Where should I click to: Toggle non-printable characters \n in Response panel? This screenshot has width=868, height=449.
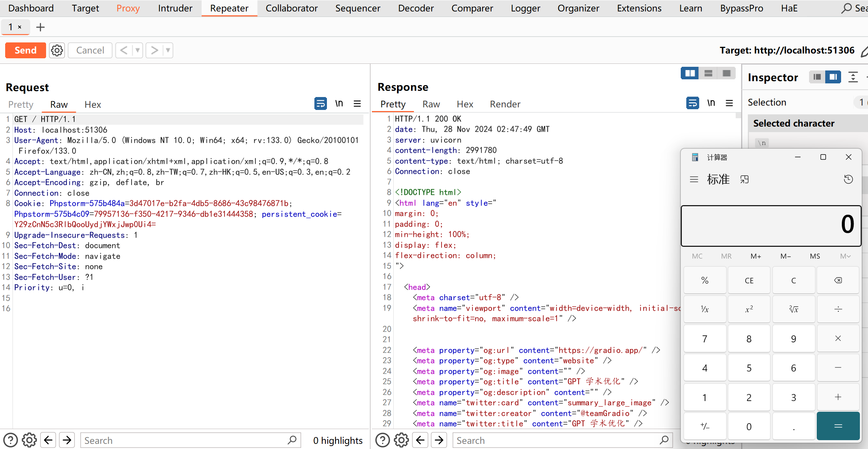(x=711, y=103)
